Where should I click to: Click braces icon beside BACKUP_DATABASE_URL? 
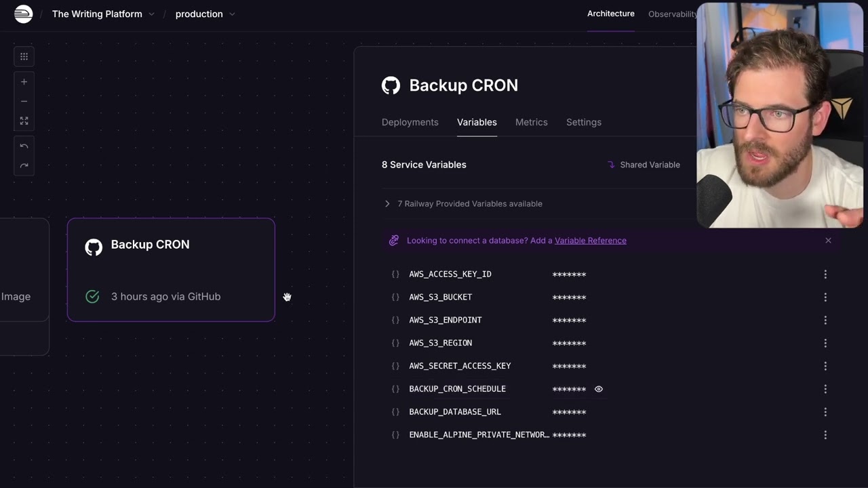395,412
